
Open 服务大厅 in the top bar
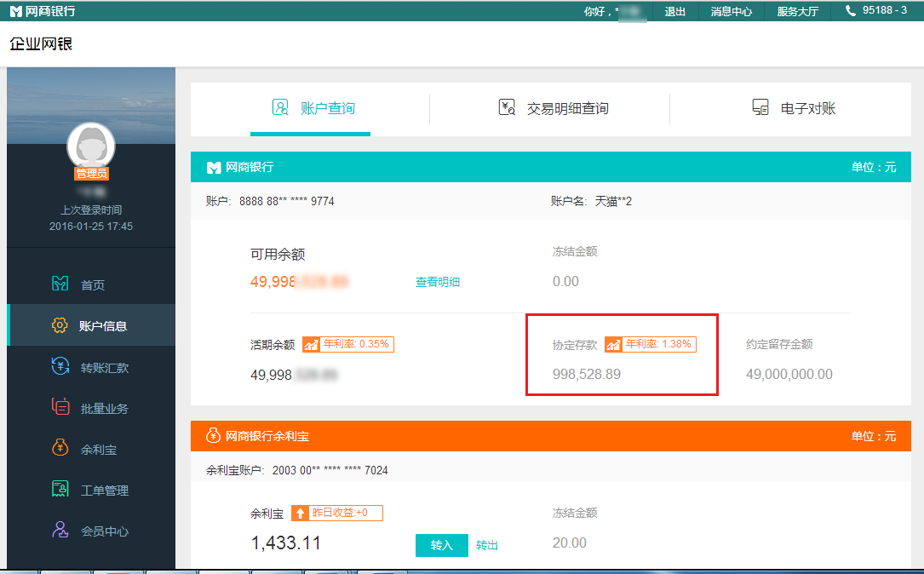pyautogui.click(x=798, y=11)
